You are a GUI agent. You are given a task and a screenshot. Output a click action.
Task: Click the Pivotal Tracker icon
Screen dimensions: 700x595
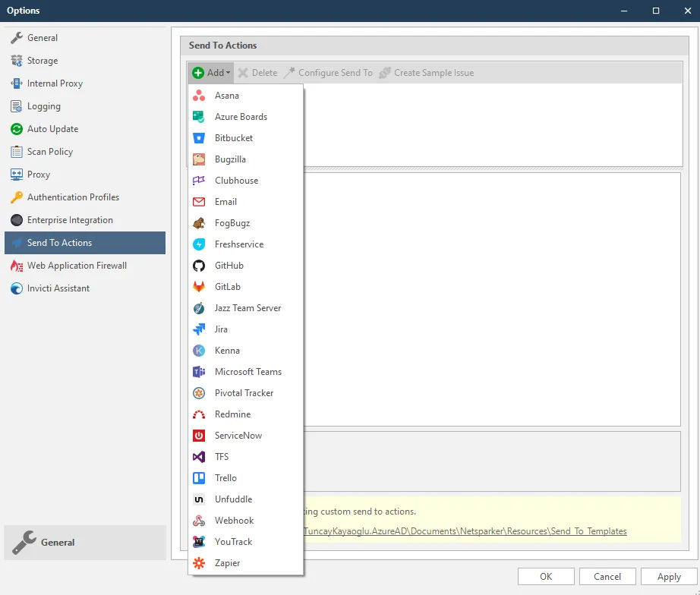pyautogui.click(x=199, y=393)
